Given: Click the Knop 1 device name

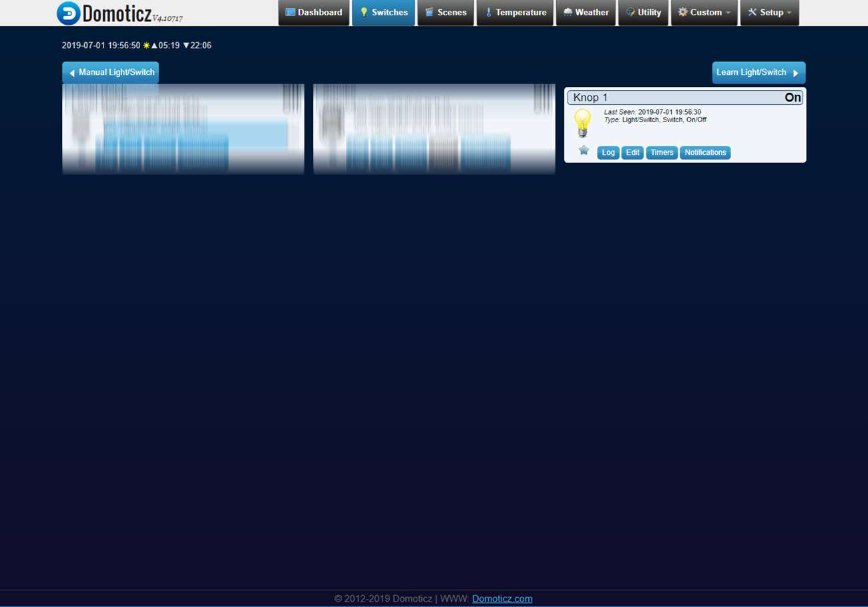Looking at the screenshot, I should 590,98.
